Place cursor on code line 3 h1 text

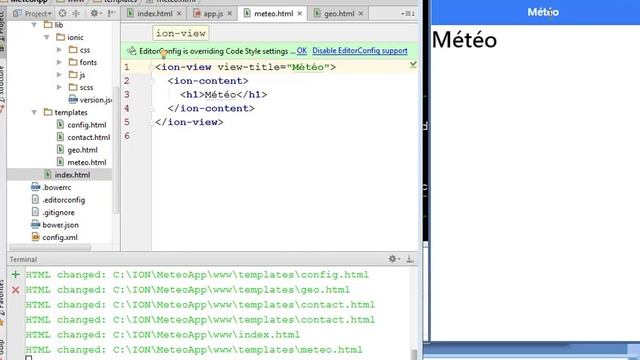(220, 95)
